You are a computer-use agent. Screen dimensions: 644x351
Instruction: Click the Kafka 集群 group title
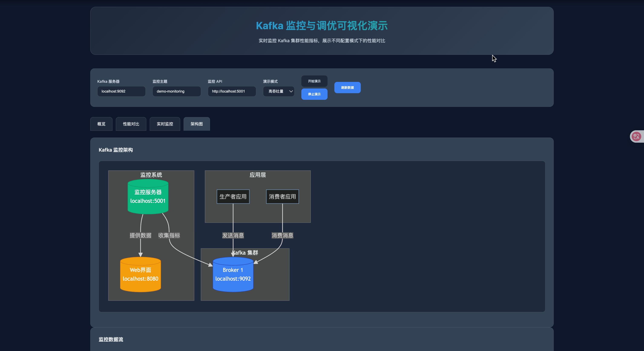(245, 253)
